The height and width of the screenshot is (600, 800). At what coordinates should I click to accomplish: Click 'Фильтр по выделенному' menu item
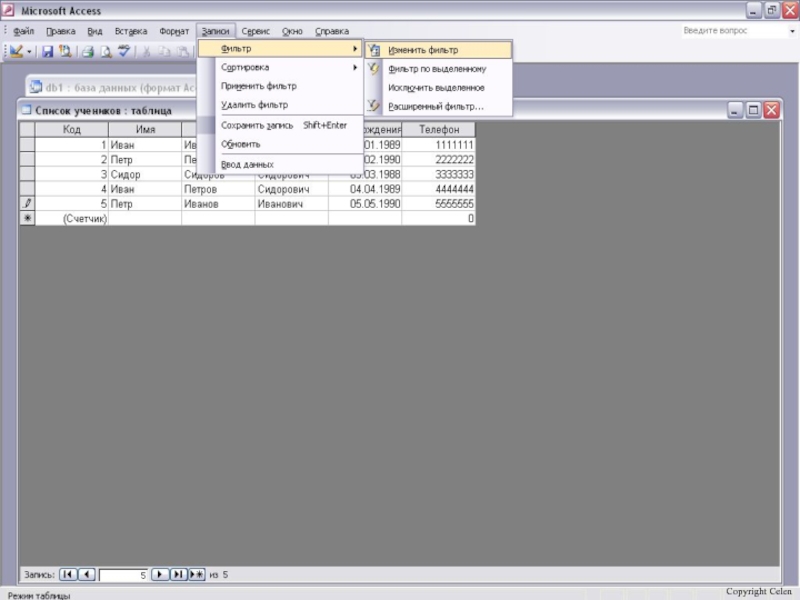pos(437,69)
